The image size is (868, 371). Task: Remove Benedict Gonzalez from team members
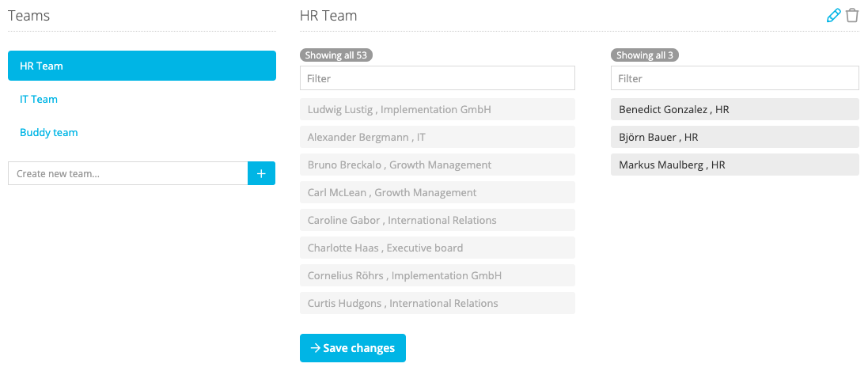[734, 109]
